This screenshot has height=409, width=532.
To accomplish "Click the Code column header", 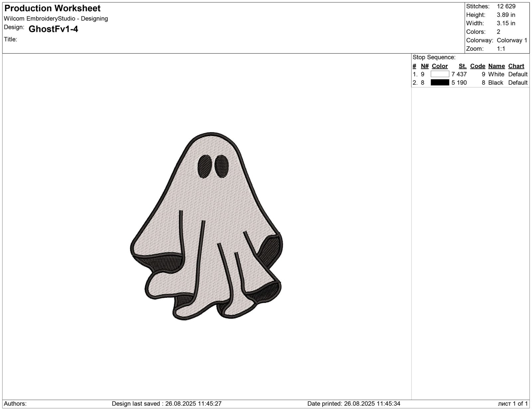I will (477, 66).
